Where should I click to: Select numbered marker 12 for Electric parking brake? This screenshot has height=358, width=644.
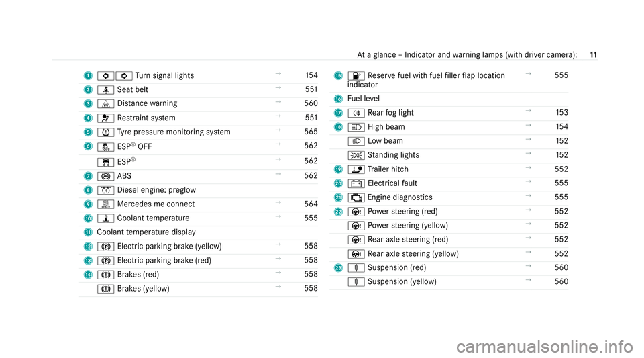[88, 247]
